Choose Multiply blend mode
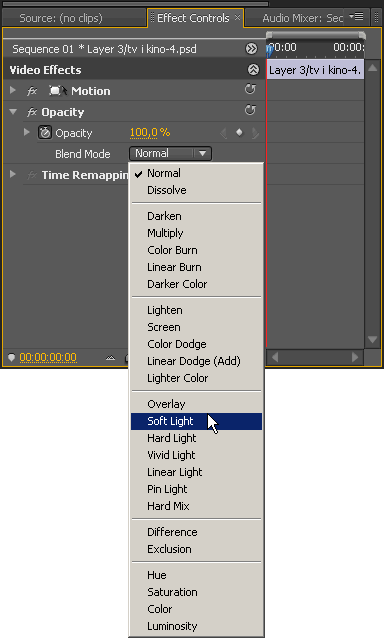The height and width of the screenshot is (638, 384). coord(196,233)
